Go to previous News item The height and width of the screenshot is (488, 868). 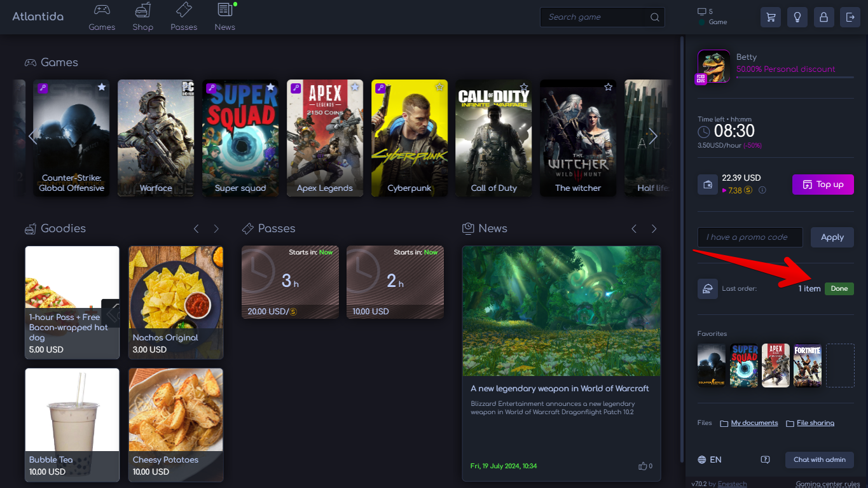pyautogui.click(x=634, y=228)
